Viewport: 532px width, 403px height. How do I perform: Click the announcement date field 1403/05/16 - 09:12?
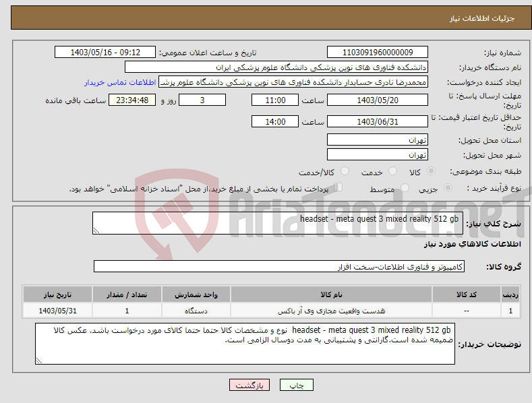tap(105, 53)
